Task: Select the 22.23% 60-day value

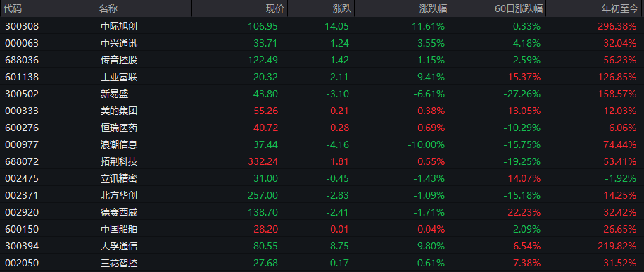Action: tap(524, 212)
